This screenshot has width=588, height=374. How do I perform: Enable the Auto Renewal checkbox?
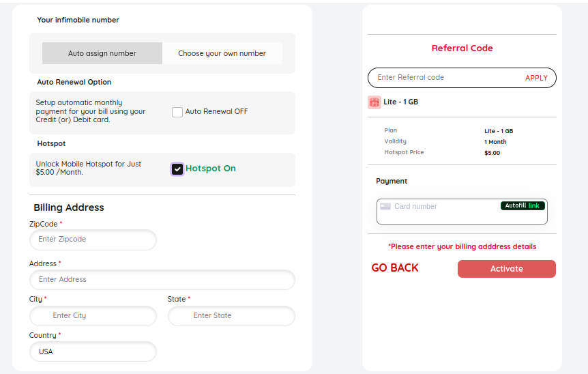pyautogui.click(x=177, y=112)
